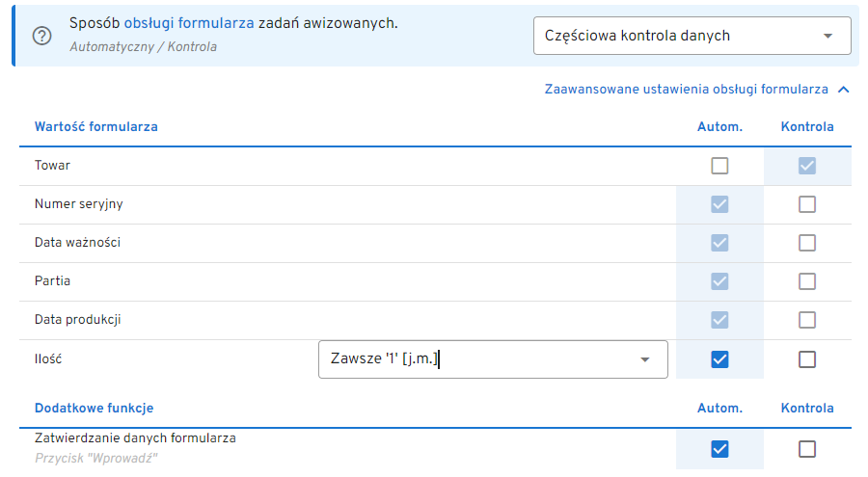Check Kontrola box for Partia
868x477 pixels.
[807, 281]
